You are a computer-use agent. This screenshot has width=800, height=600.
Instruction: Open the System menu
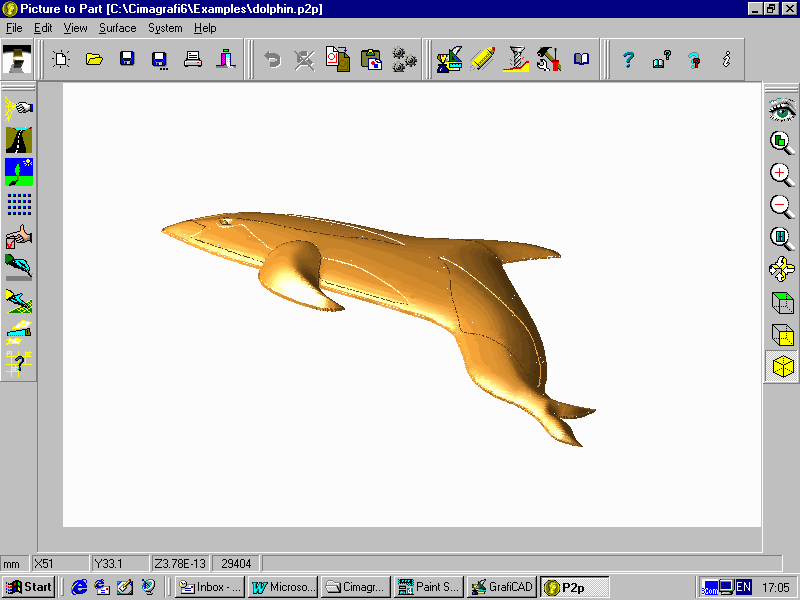[165, 28]
